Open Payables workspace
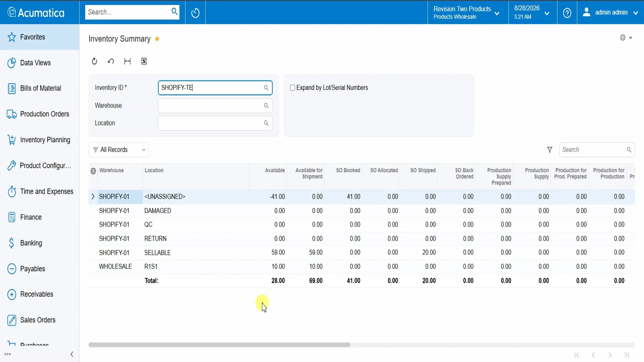This screenshot has height=362, width=644. (x=40, y=269)
